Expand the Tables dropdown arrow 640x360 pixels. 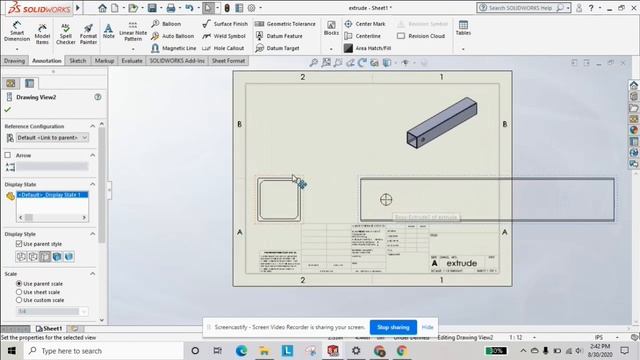(x=463, y=49)
